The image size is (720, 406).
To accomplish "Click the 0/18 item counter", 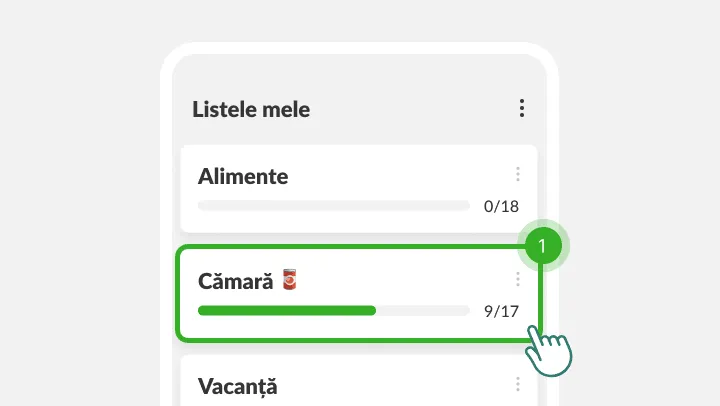I will [501, 206].
